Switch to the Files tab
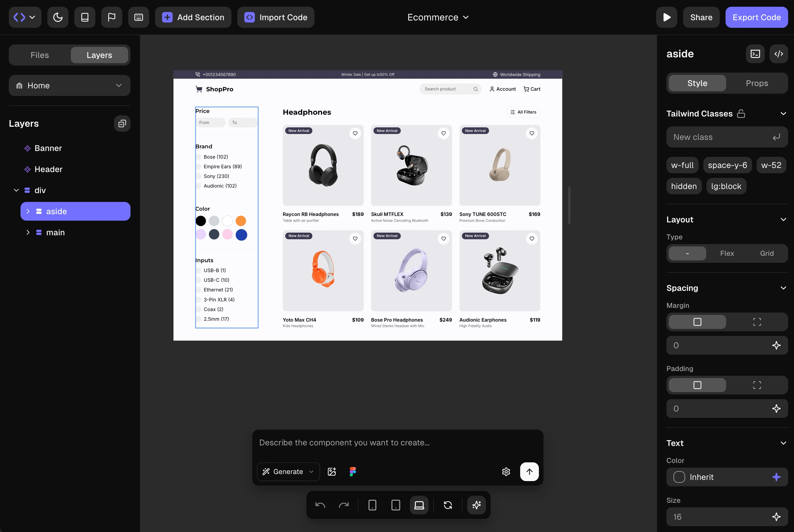 40,55
